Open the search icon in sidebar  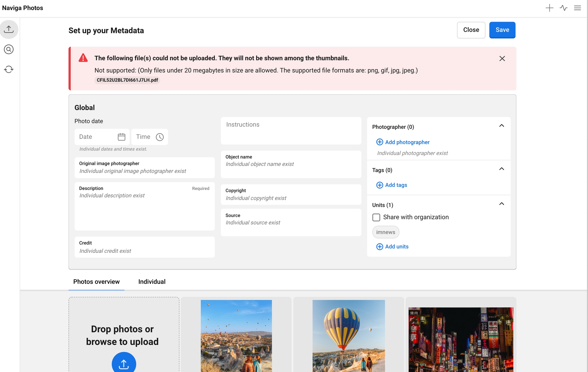tap(9, 49)
